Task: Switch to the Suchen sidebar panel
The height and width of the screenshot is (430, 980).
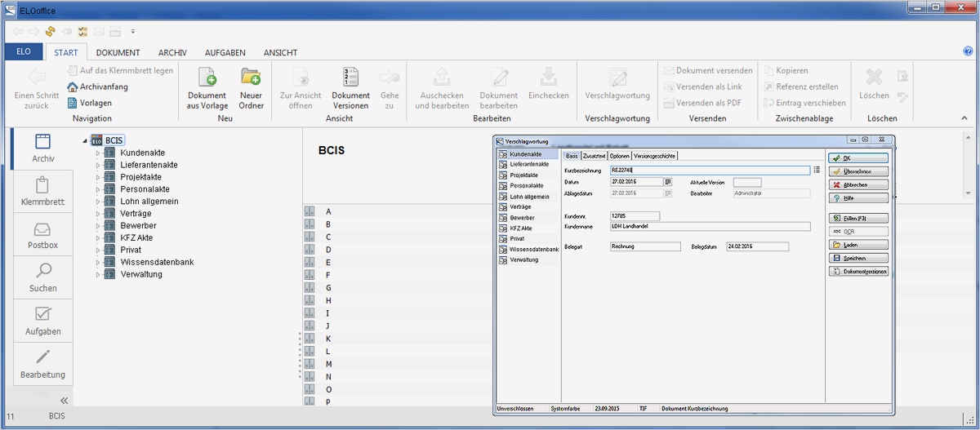Action: pyautogui.click(x=42, y=277)
